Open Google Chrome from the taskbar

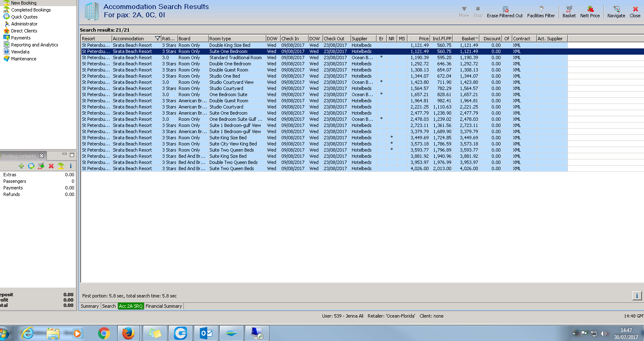104,333
